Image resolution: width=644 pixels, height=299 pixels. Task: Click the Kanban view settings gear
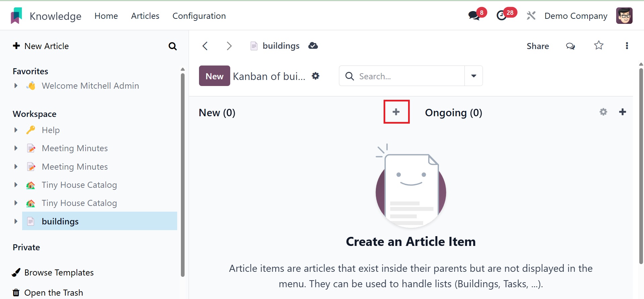pyautogui.click(x=315, y=76)
